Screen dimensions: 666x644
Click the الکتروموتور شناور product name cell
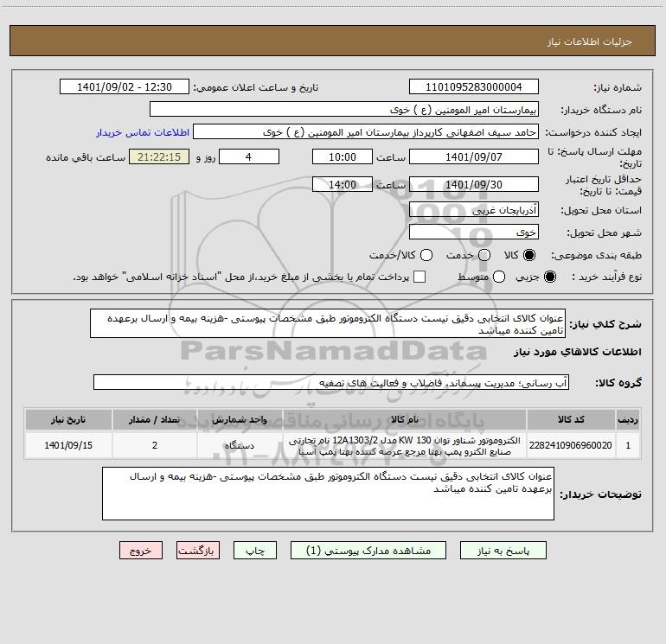(405, 446)
